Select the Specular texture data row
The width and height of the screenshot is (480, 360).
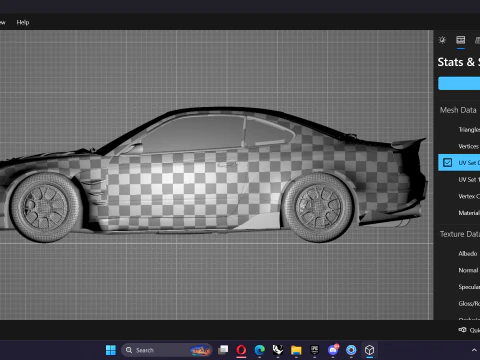click(x=459, y=287)
